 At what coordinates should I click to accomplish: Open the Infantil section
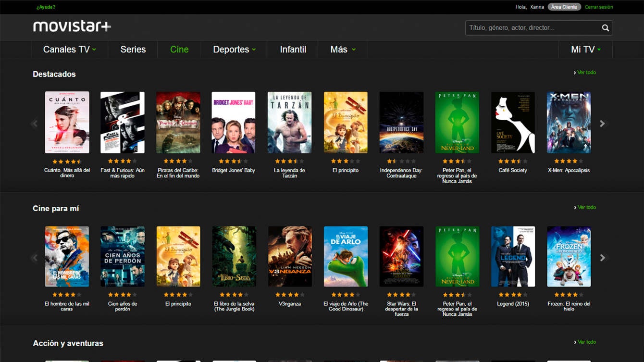coord(293,50)
